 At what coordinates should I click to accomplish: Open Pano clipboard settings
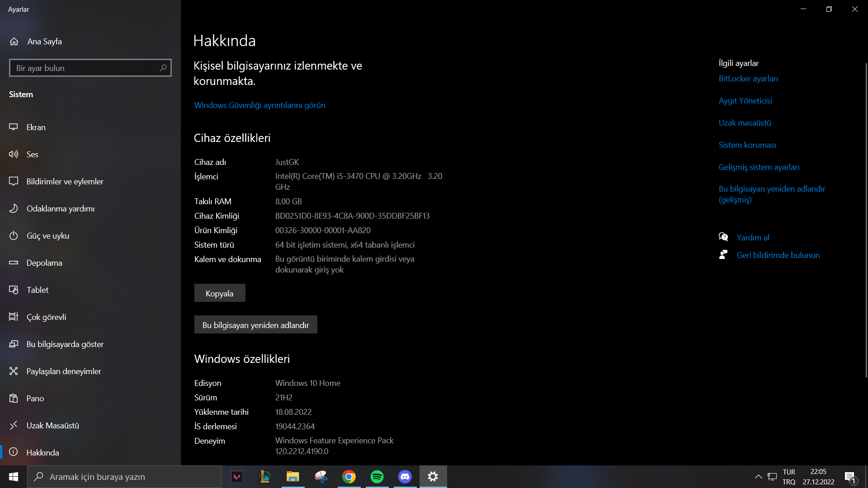[x=35, y=398]
